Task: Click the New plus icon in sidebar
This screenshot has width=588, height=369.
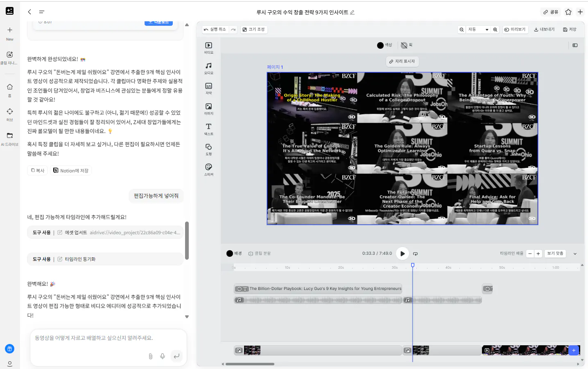Action: (x=10, y=30)
